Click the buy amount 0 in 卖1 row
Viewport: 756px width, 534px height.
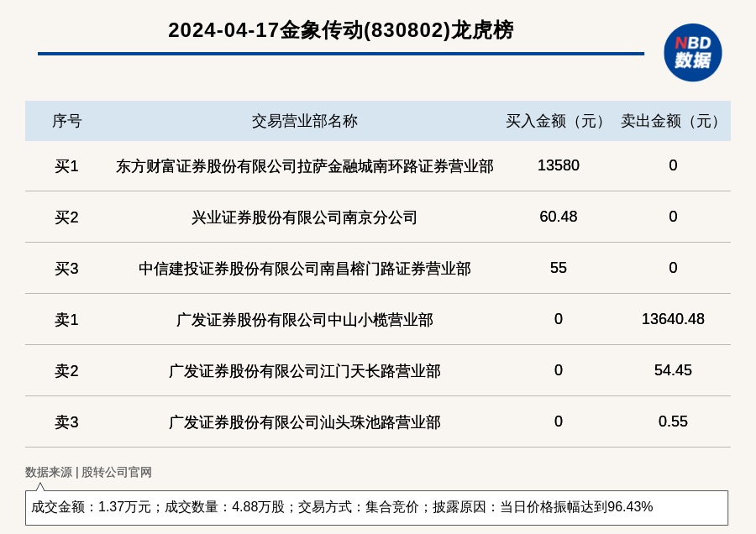(559, 318)
